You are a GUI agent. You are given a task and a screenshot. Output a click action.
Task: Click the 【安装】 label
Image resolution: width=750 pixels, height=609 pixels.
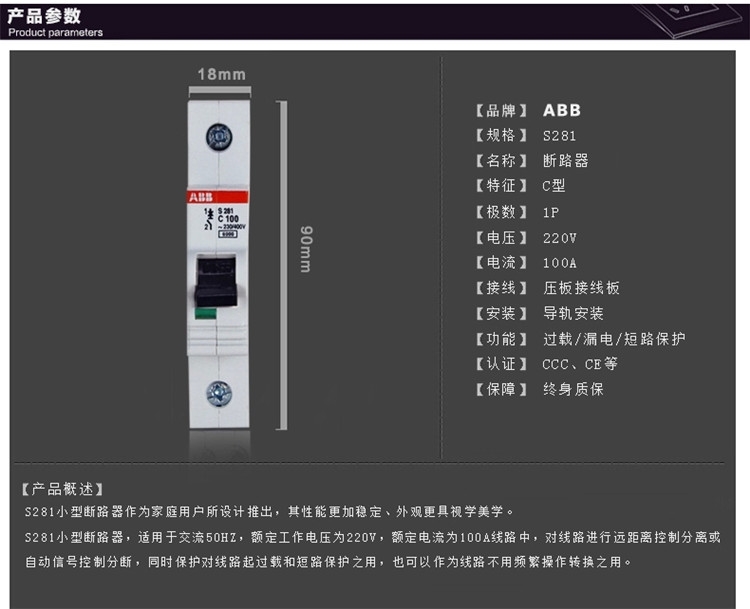(501, 313)
